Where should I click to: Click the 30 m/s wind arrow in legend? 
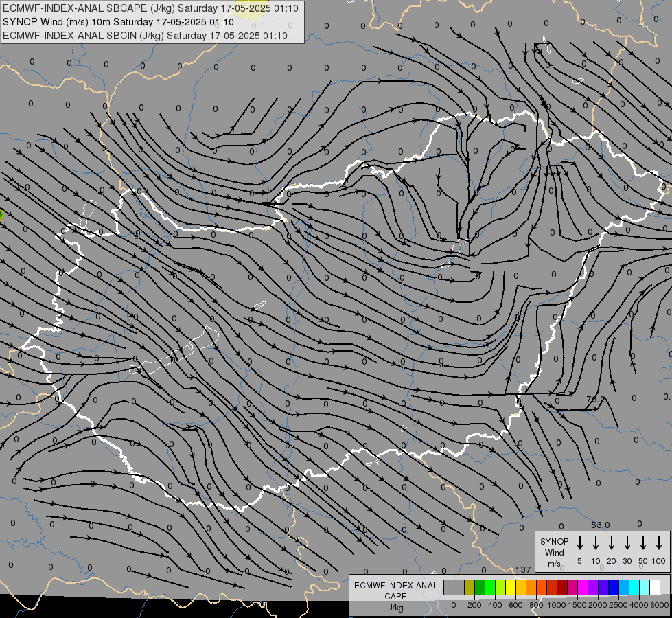coord(627,543)
